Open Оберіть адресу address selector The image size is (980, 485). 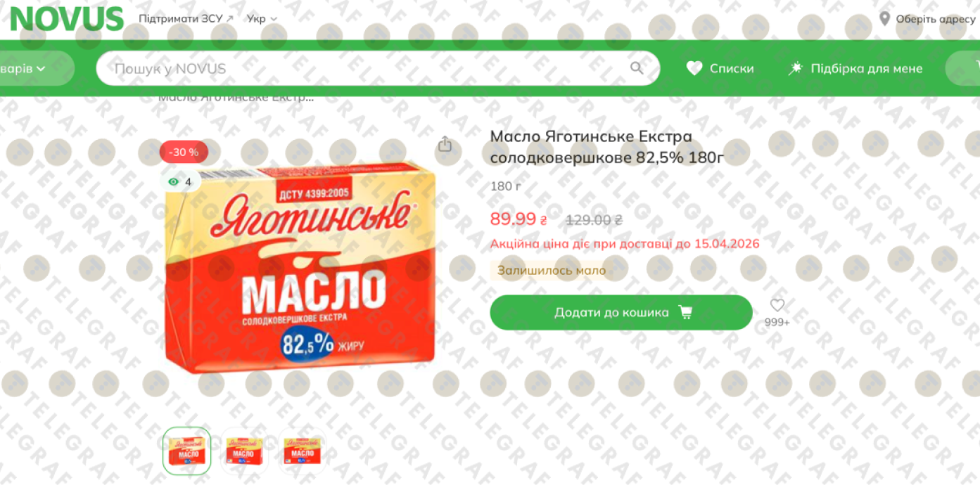pos(928,19)
